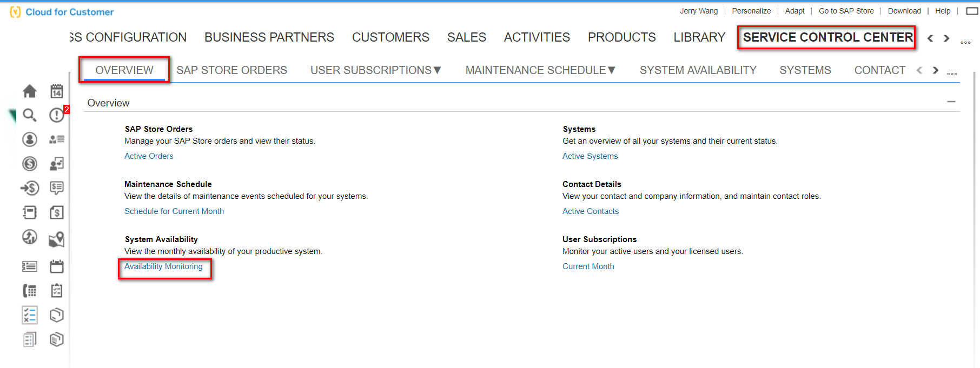Open the Download link in header
980x368 pixels.
[904, 11]
